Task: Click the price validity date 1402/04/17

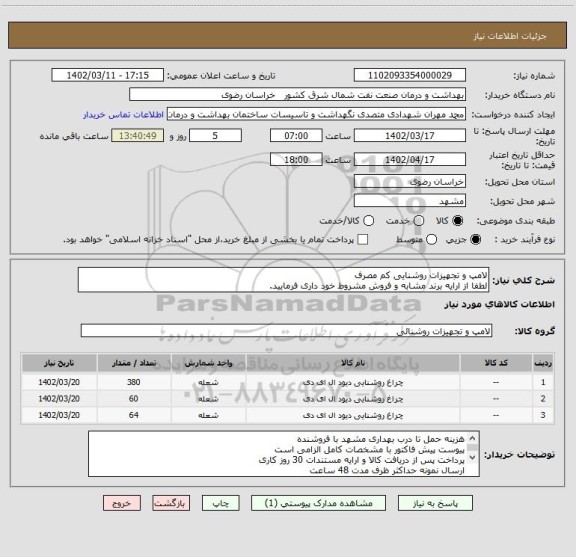Action: pyautogui.click(x=410, y=159)
